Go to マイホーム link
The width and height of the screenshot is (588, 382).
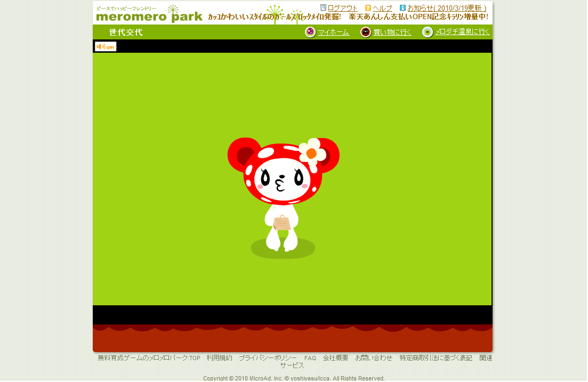tap(333, 32)
